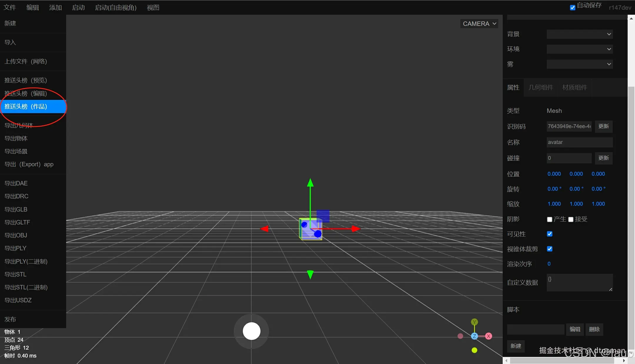Open the 添加 menu
Image resolution: width=635 pixels, height=364 pixels.
point(55,8)
